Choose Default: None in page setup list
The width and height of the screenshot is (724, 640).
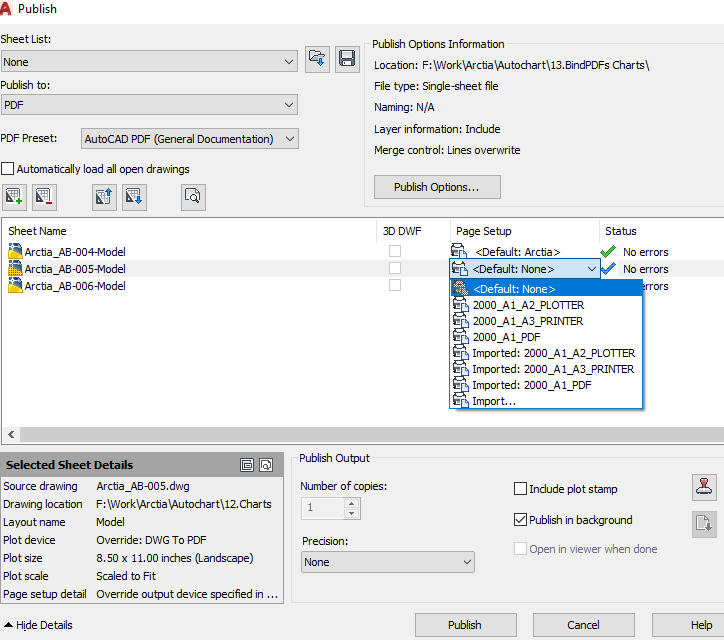(x=546, y=289)
